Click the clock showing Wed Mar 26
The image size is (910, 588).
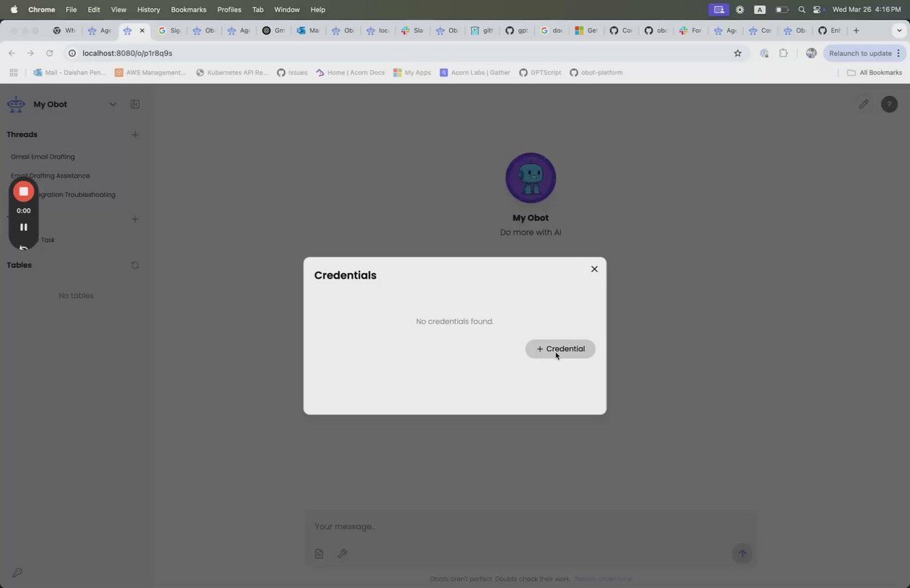pyautogui.click(x=867, y=10)
